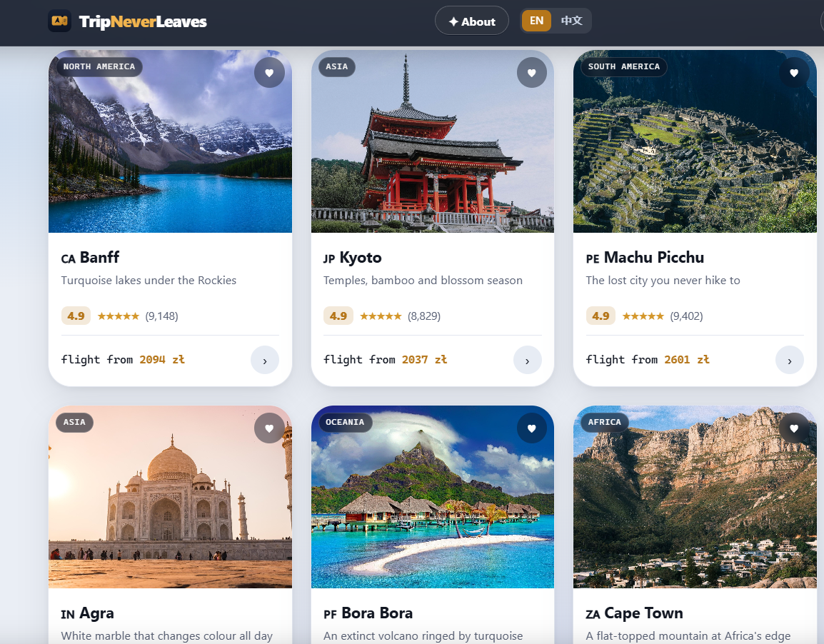Click the Cape Town mountain photo

pos(695,497)
